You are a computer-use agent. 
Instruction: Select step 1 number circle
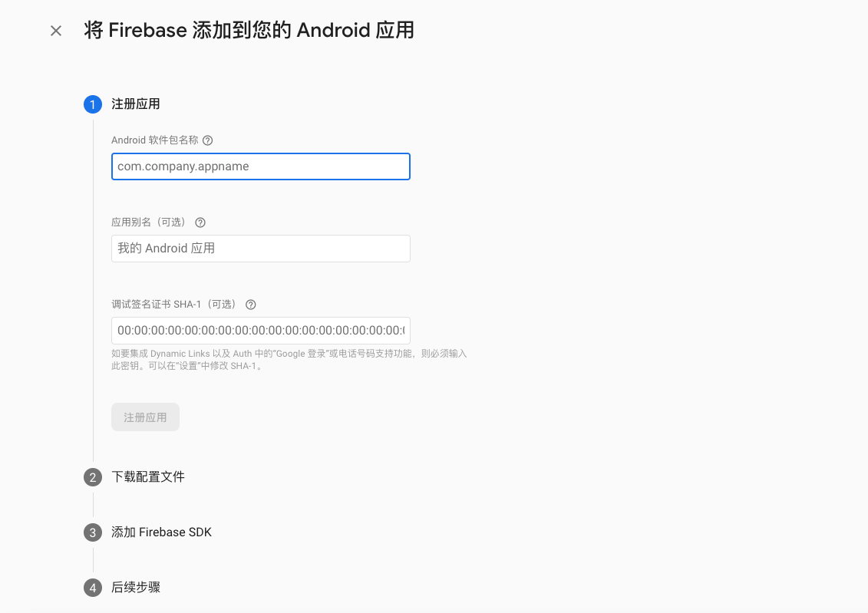(x=93, y=104)
